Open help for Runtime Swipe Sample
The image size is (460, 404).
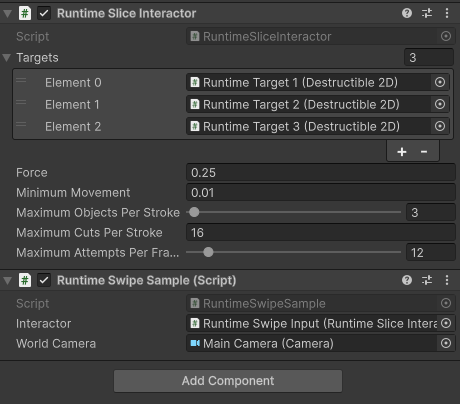pyautogui.click(x=407, y=280)
